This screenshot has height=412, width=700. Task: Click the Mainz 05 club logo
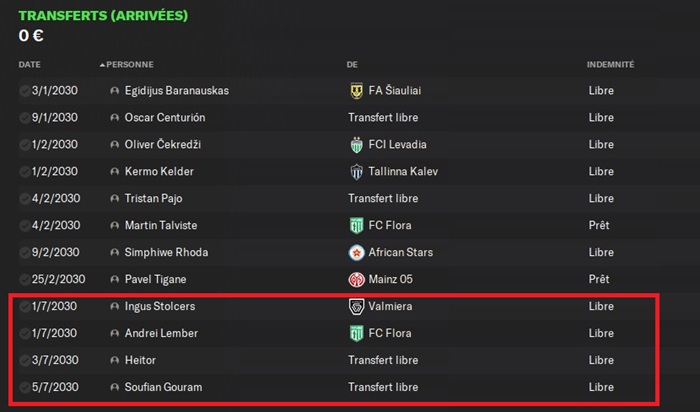356,279
